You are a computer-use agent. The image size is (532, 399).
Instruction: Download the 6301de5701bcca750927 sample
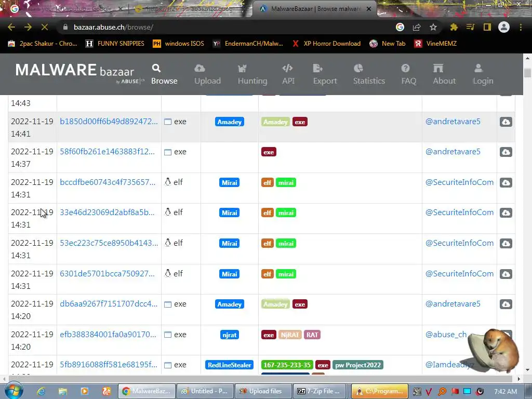[506, 274]
